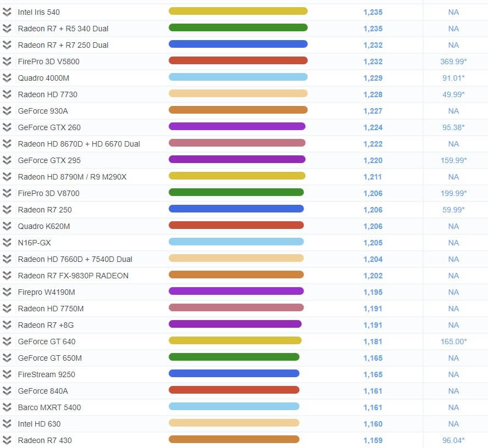This screenshot has height=448, width=488.
Task: Click score 1,227 for GeForce 930A
Action: [x=373, y=111]
